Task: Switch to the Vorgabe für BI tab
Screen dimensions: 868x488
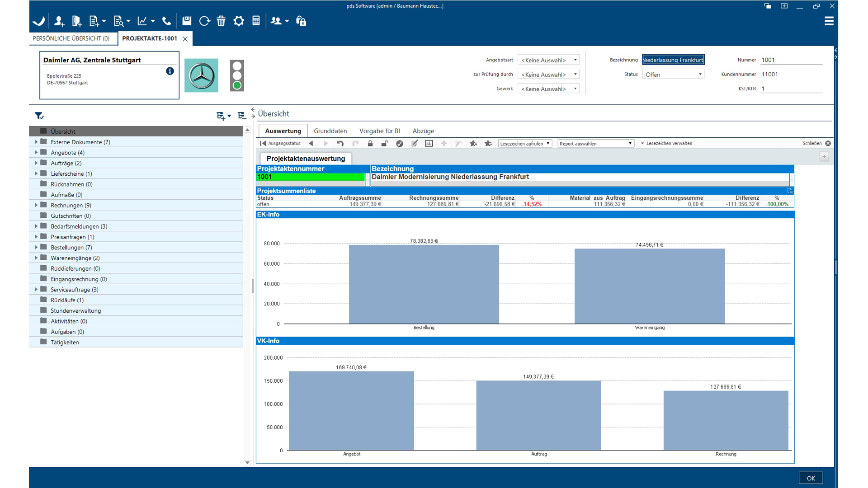Action: point(380,131)
